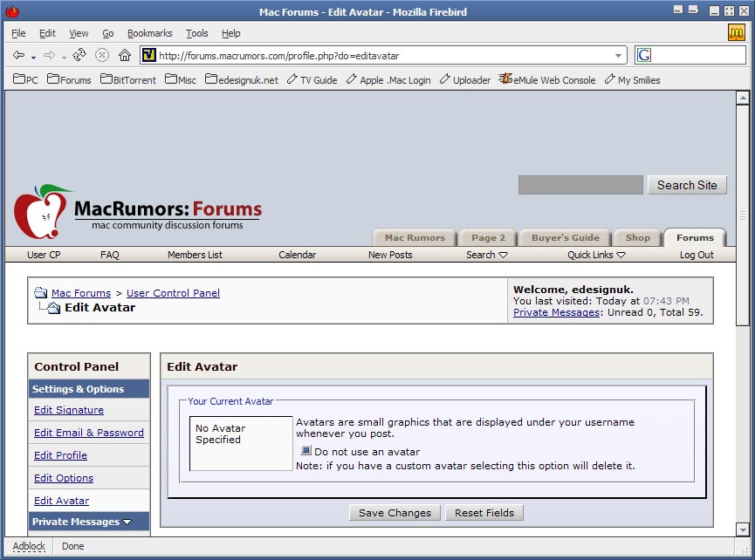This screenshot has width=755, height=560.
Task: Expand the address bar URL history dropdown
Action: (x=618, y=56)
